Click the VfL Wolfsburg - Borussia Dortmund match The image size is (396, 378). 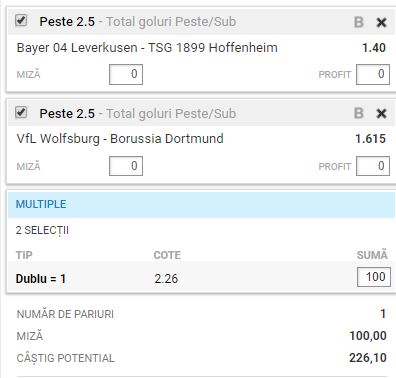(x=120, y=139)
